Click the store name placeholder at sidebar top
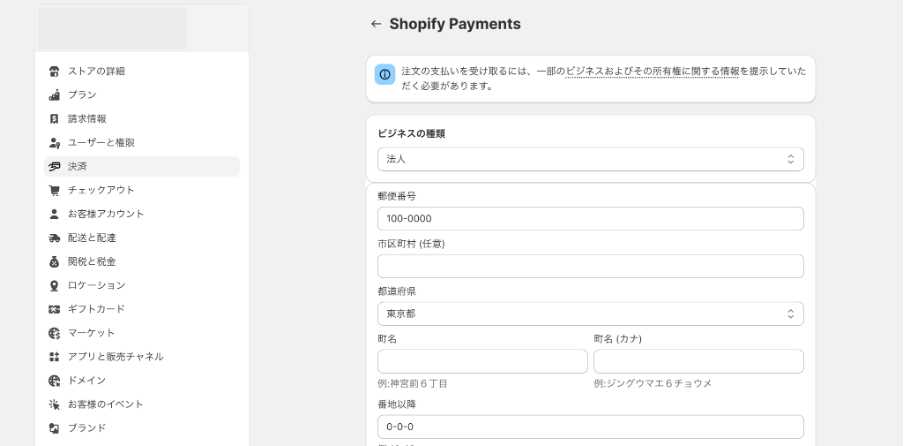 [x=112, y=28]
